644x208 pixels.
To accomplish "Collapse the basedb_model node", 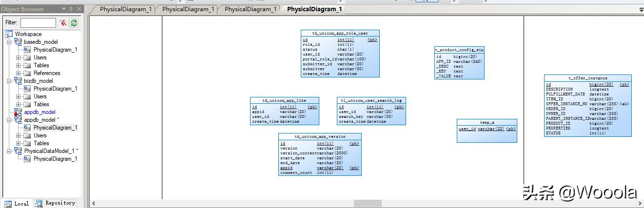I will pos(9,42).
